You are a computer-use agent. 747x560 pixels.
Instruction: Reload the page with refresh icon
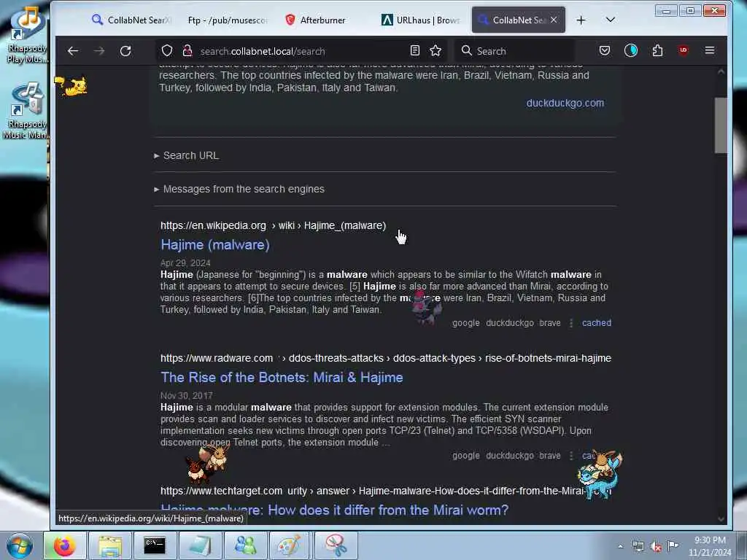coord(125,51)
